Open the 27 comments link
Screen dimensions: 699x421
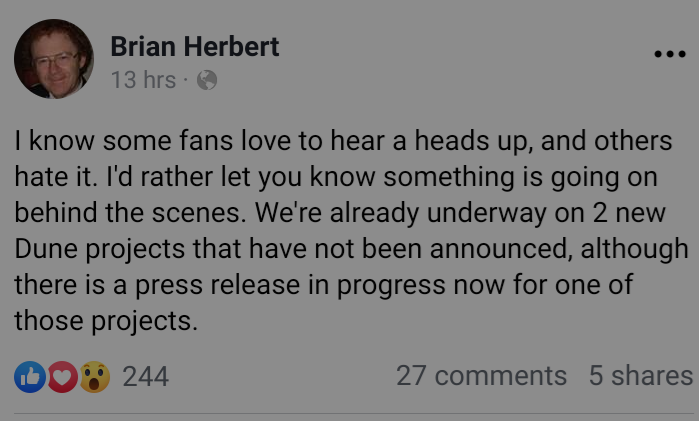point(481,376)
